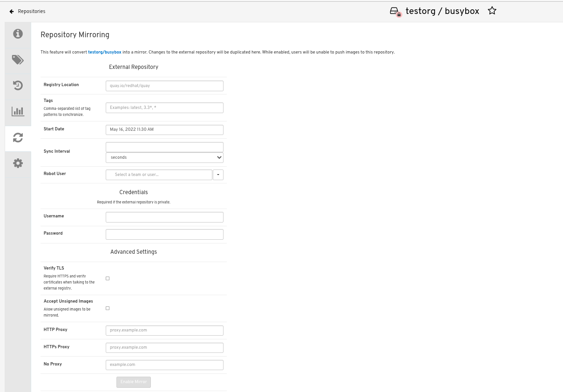563x392 pixels.
Task: Focus the Tags pattern input field
Action: pyautogui.click(x=164, y=108)
